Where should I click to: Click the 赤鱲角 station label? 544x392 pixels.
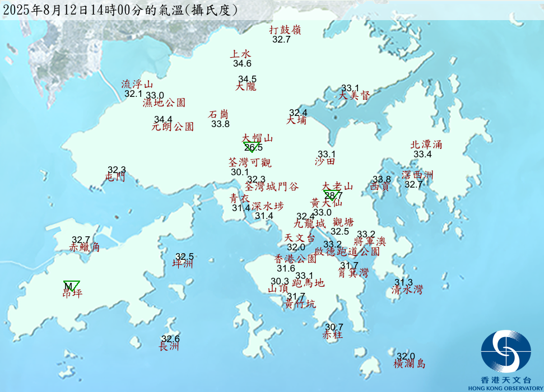(85, 248)
